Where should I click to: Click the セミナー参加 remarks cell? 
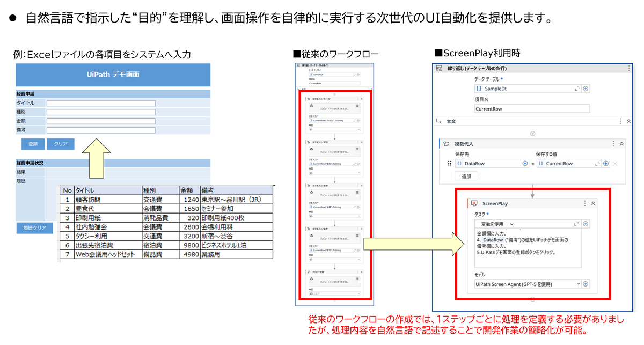237,209
